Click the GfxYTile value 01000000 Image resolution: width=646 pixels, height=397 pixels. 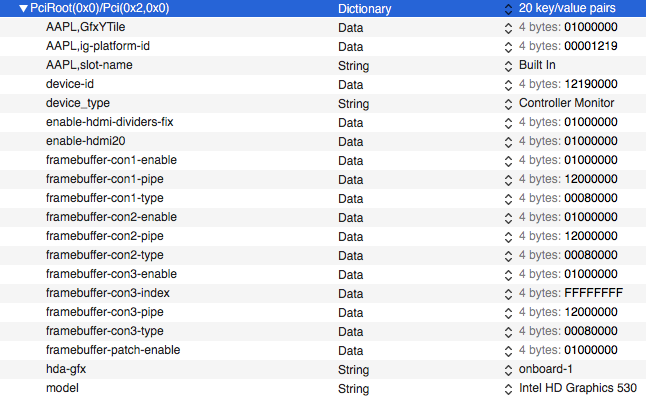pos(591,27)
